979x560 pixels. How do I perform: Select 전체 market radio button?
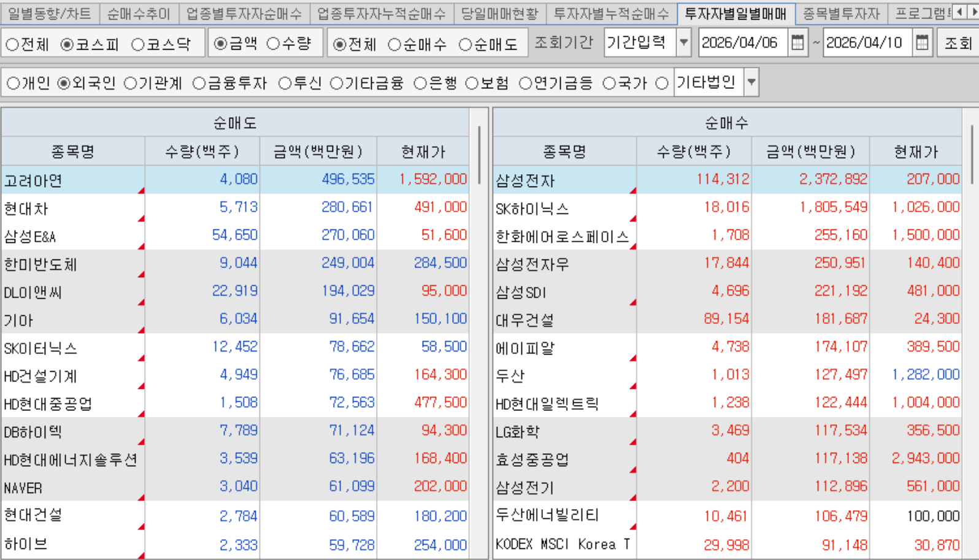tap(12, 45)
